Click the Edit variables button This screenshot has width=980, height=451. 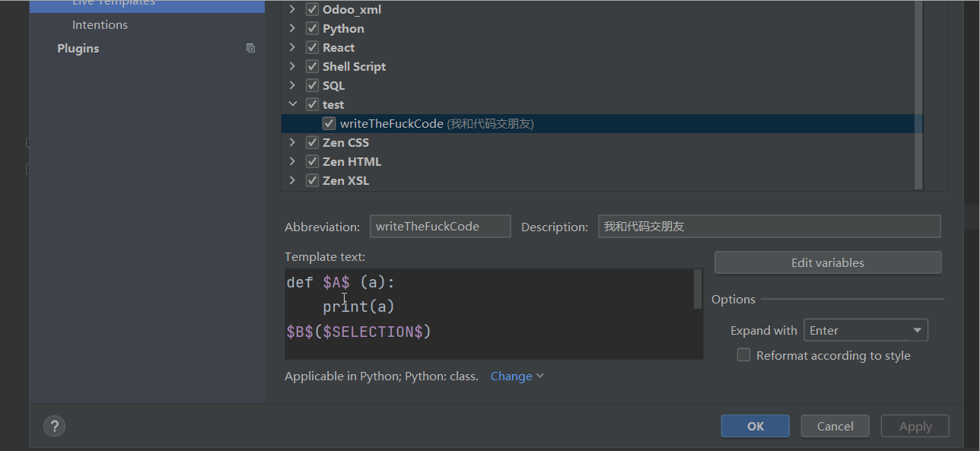point(828,262)
